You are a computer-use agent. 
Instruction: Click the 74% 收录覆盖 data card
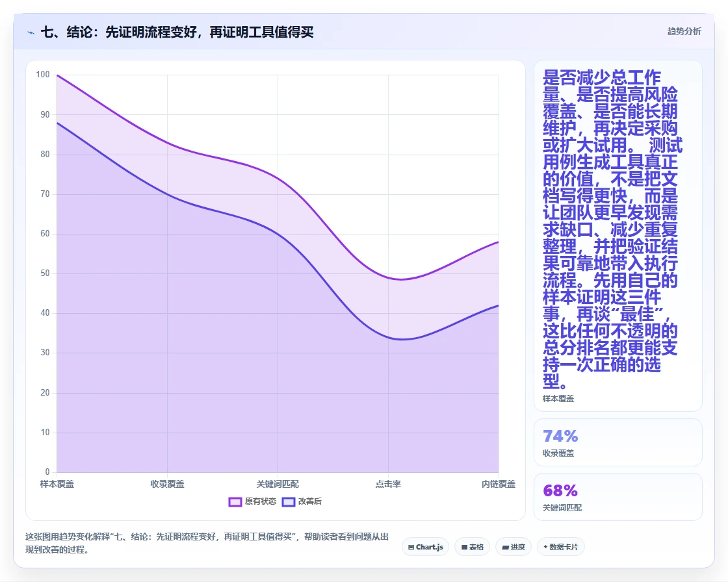coord(618,442)
